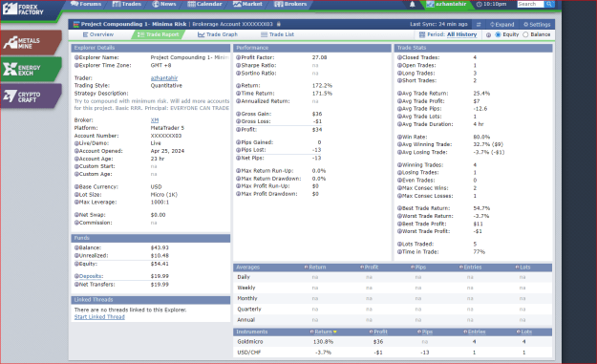Open the Period All History selector
597x364 pixels.
[x=461, y=34]
